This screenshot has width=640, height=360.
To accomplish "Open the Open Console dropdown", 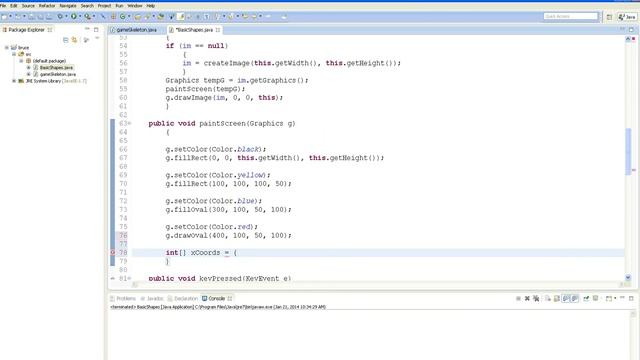I will click(615, 298).
